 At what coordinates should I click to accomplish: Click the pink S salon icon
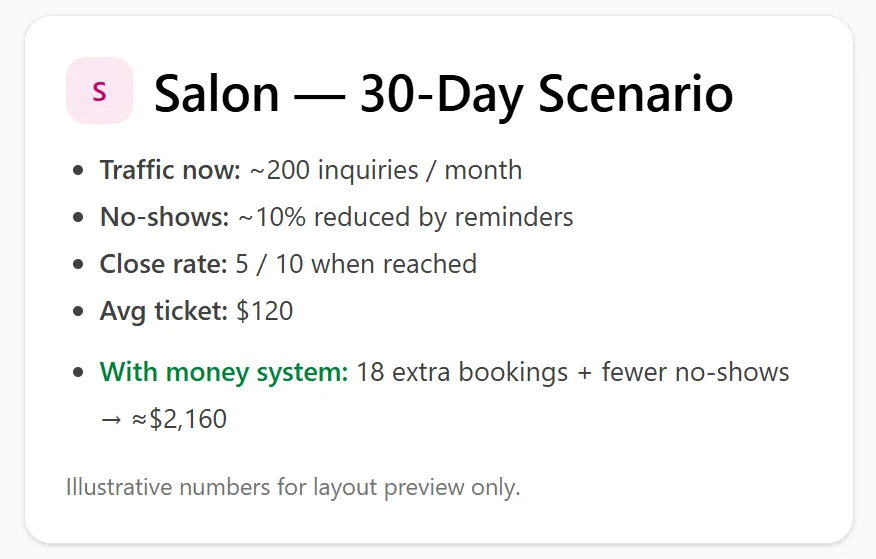pos(99,90)
